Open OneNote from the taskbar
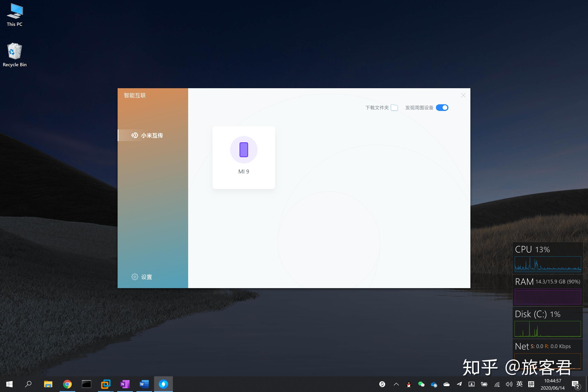588x392 pixels. (x=125, y=384)
